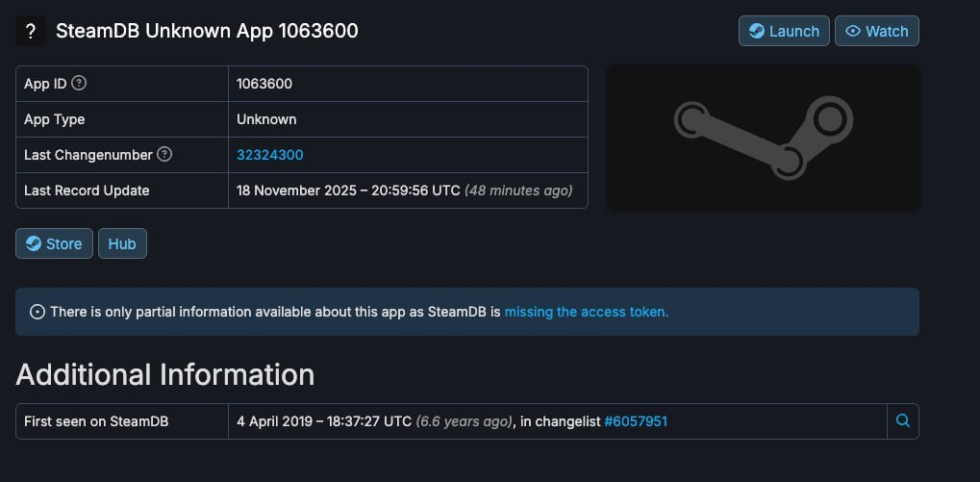Click the question mark app icon
This screenshot has width=980, height=482.
click(31, 31)
